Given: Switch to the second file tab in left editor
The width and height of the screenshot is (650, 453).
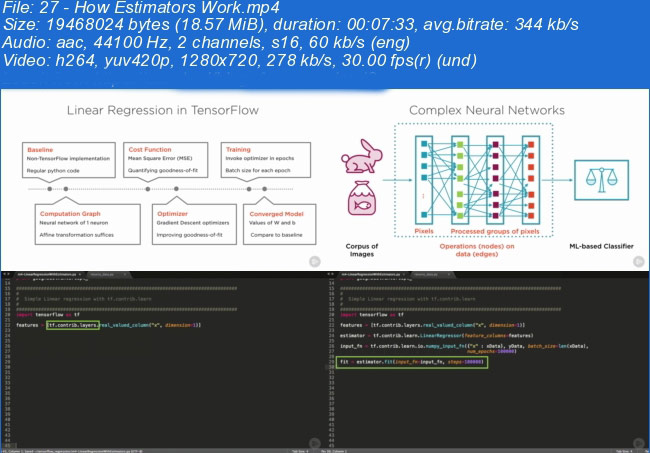Looking at the screenshot, I should click(101, 272).
